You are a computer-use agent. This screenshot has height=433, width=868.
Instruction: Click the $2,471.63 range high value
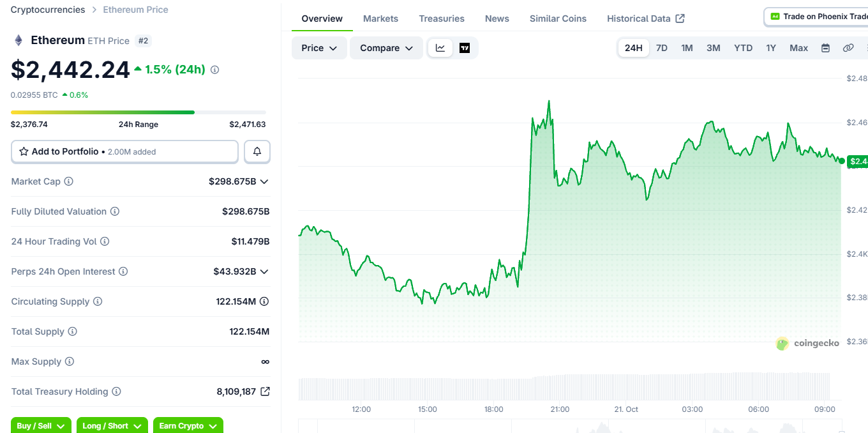(x=248, y=125)
